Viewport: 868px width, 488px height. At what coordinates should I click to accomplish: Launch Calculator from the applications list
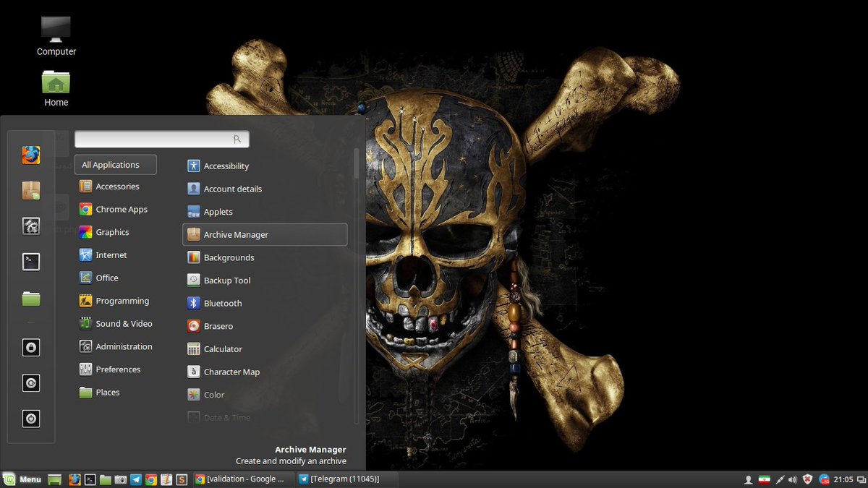tap(265, 349)
